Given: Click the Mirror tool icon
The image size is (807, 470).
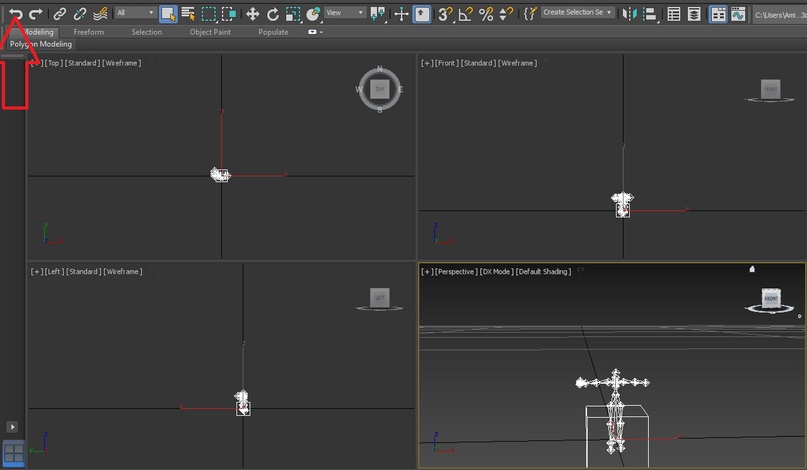Looking at the screenshot, I should (628, 13).
